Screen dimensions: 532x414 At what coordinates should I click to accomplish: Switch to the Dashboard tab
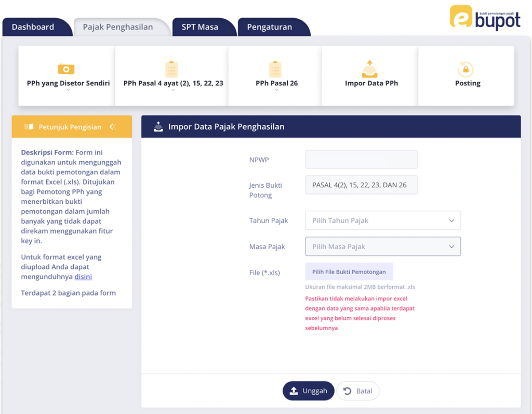click(x=33, y=27)
